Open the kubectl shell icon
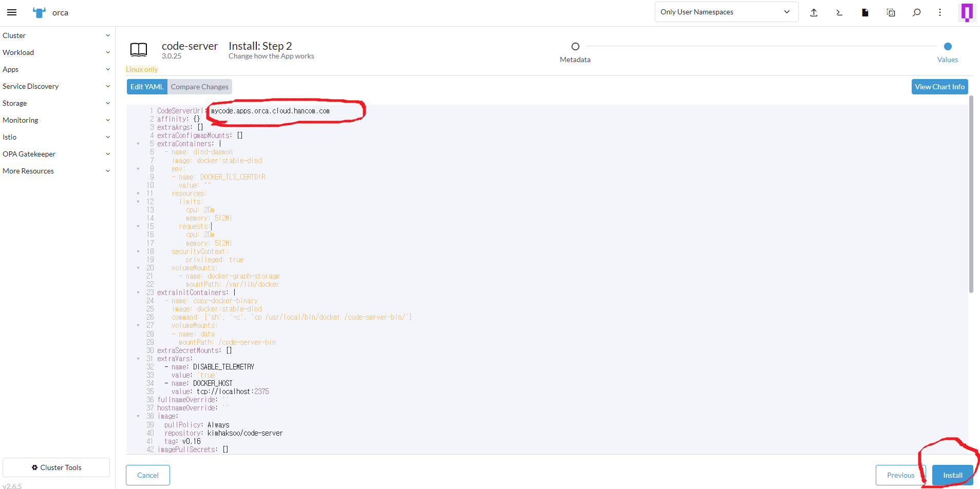 [x=839, y=12]
